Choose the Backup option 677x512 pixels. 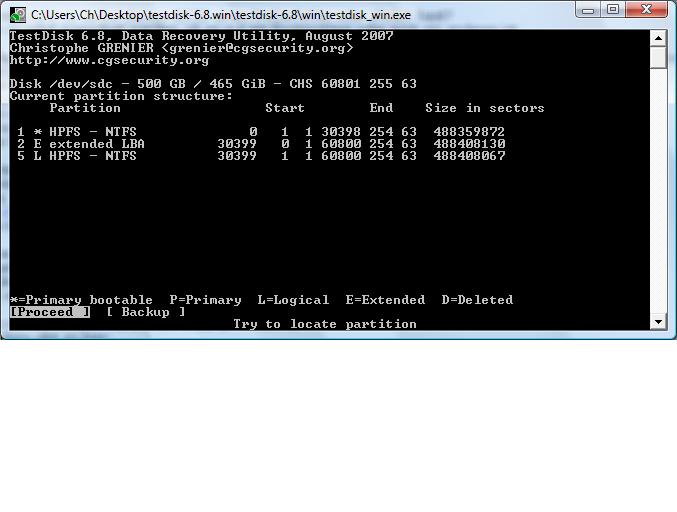[146, 312]
